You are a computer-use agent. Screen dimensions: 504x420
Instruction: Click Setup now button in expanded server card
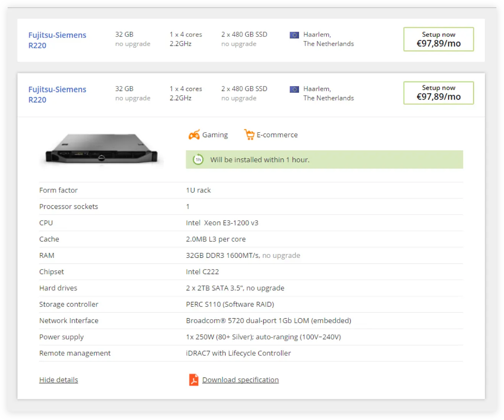[x=439, y=93]
